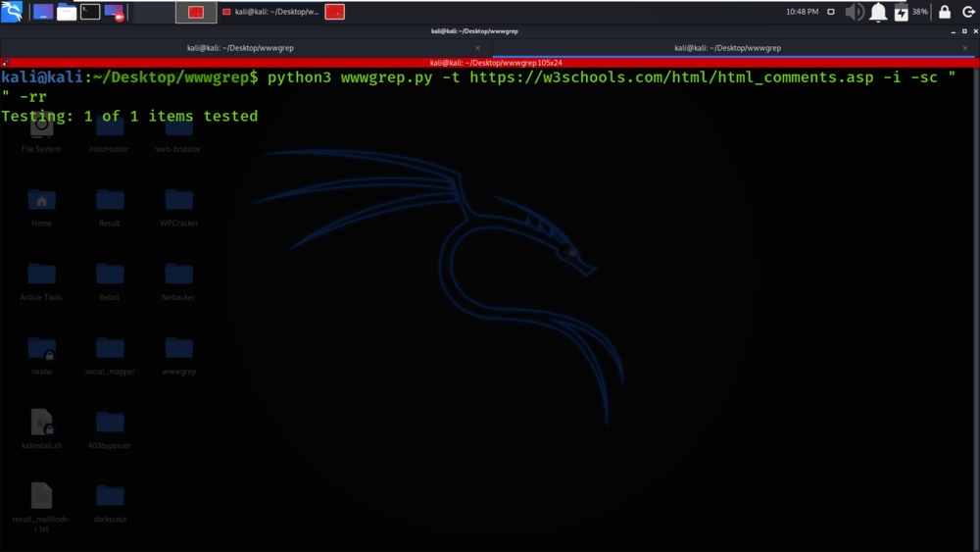Launch the file manager from panel
The height and width of the screenshot is (552, 980).
point(67,12)
